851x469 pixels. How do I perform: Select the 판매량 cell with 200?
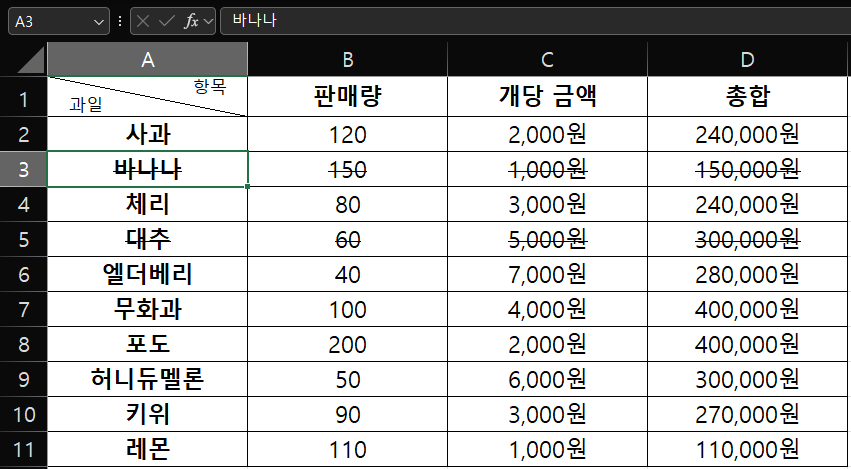pos(347,344)
